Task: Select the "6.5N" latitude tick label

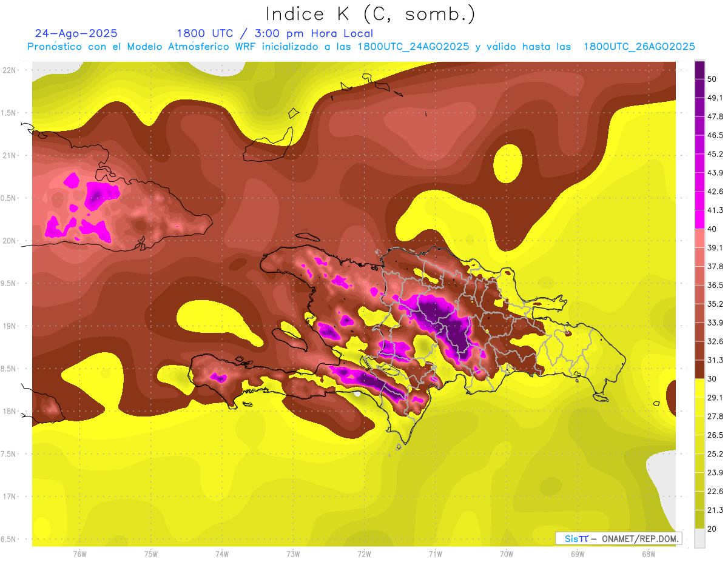Action: tap(9, 540)
